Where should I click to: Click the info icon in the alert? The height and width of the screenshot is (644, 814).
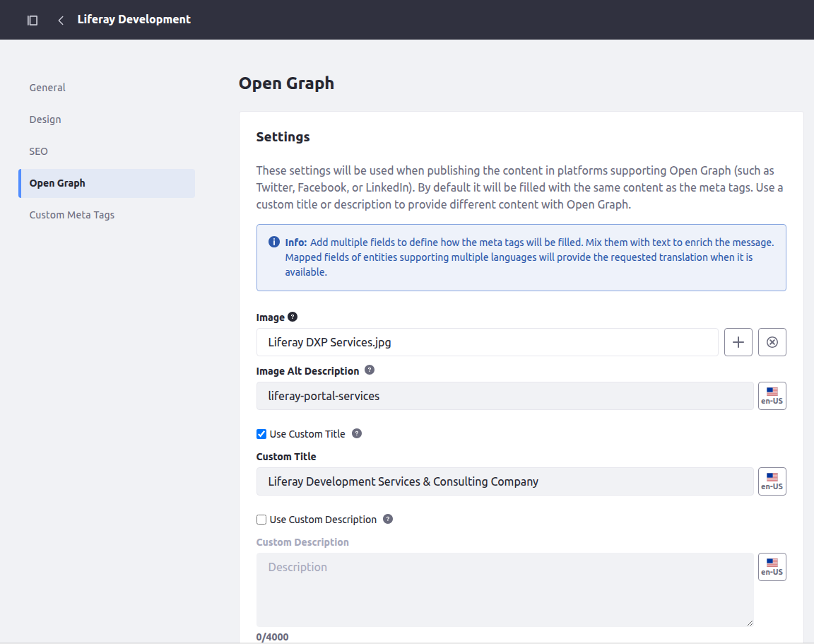tap(274, 242)
